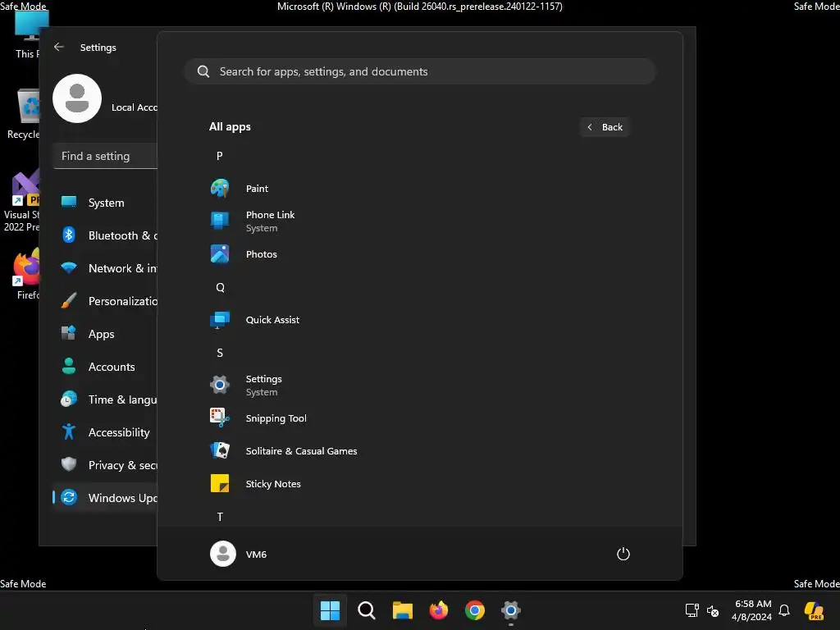Open Windows Update in Settings sidebar
Screen dimensions: 840x630
click(105, 498)
